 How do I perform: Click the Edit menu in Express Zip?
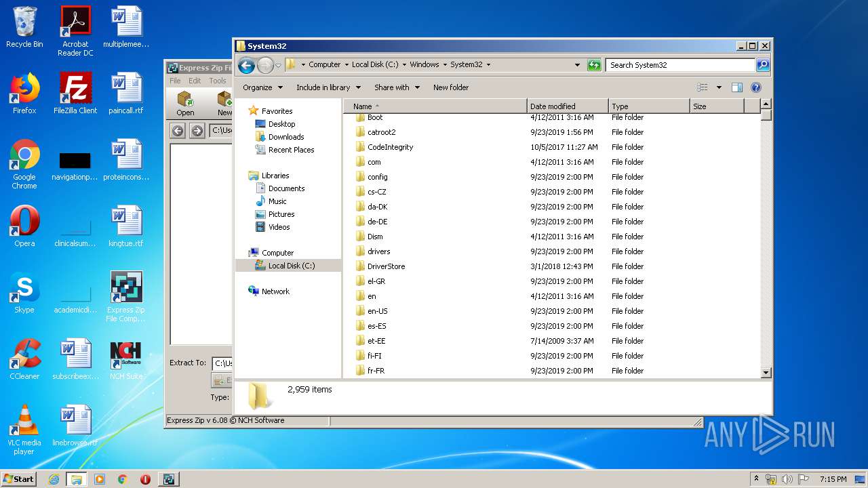pyautogui.click(x=195, y=81)
